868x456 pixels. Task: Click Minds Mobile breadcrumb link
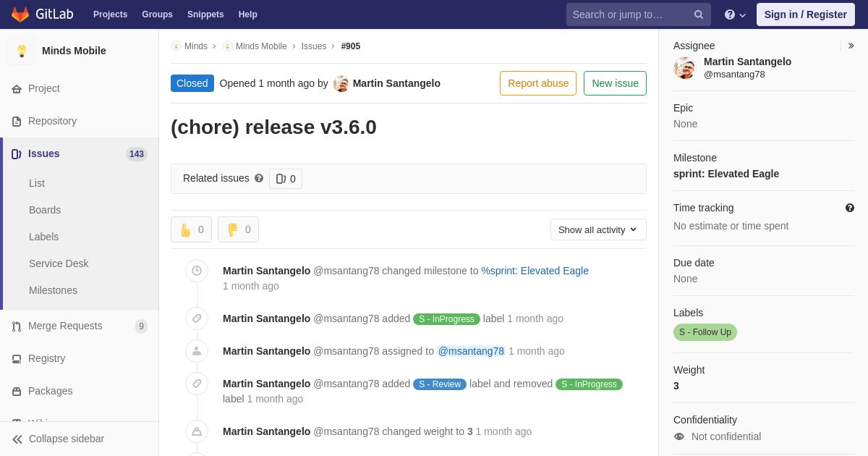pyautogui.click(x=261, y=46)
